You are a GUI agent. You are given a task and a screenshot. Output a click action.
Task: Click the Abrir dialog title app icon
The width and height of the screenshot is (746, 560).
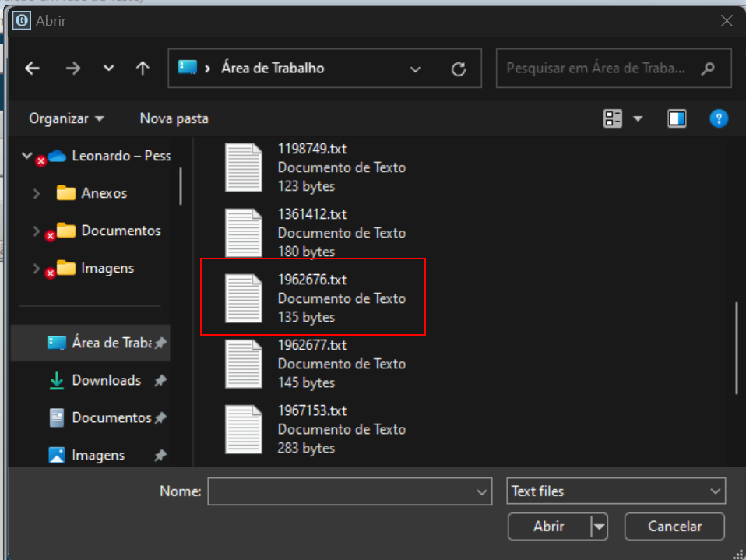pyautogui.click(x=21, y=20)
